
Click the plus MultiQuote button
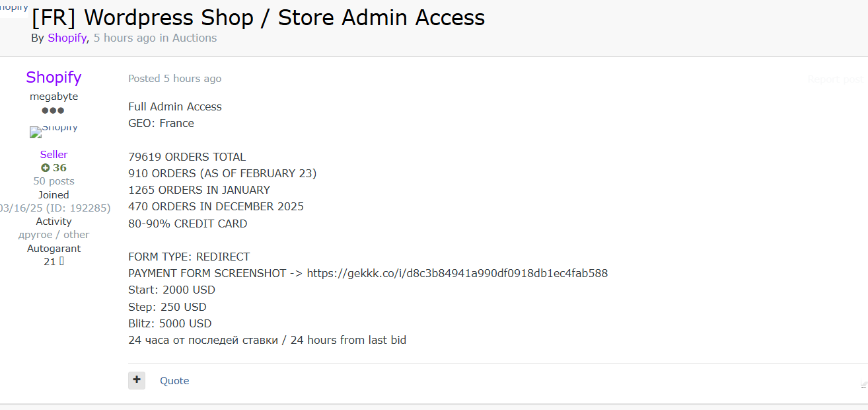pyautogui.click(x=137, y=380)
